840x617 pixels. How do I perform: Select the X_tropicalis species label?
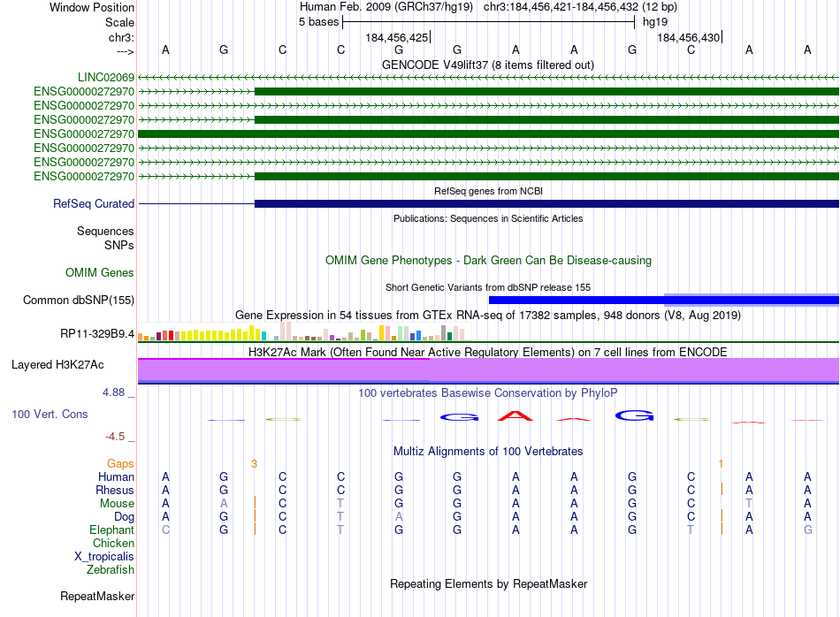(x=104, y=557)
